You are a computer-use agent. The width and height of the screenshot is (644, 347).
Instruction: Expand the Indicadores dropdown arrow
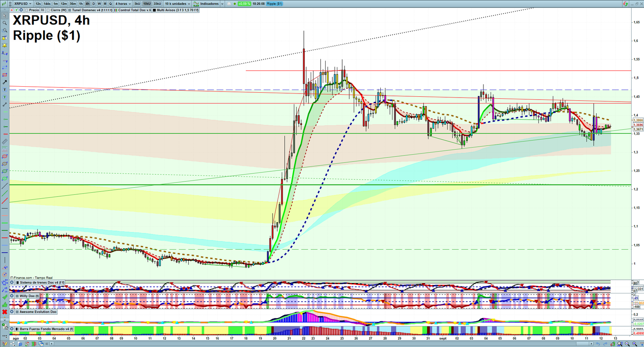222,4
